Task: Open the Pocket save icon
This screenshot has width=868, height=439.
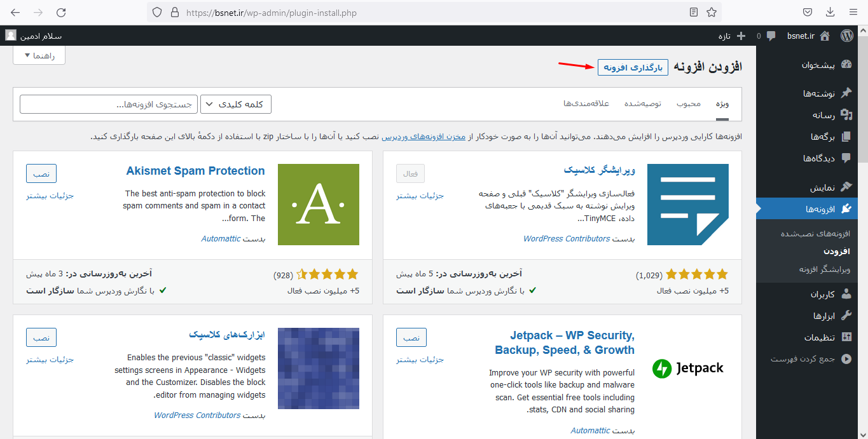Action: (x=807, y=12)
